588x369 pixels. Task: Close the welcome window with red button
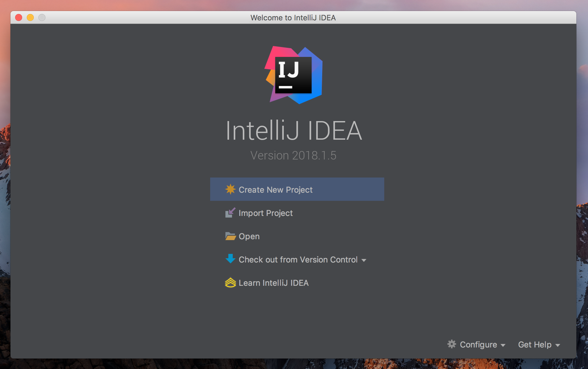(19, 17)
